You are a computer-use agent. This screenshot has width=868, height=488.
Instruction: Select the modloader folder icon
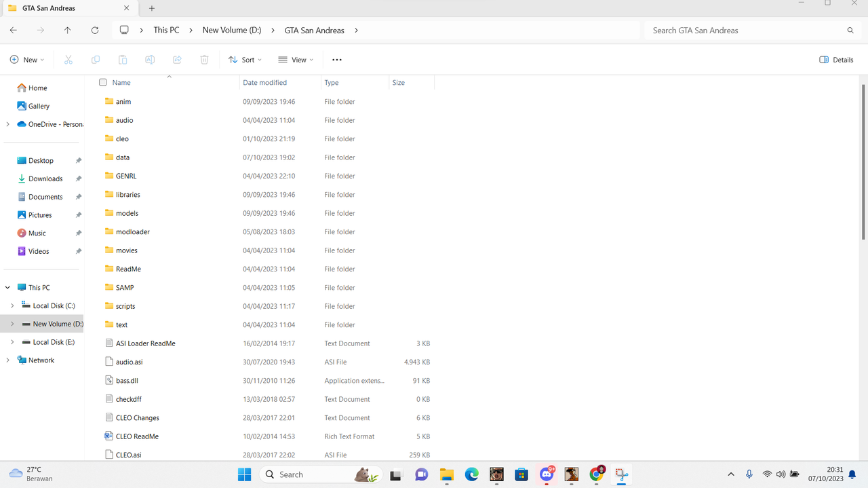click(109, 231)
